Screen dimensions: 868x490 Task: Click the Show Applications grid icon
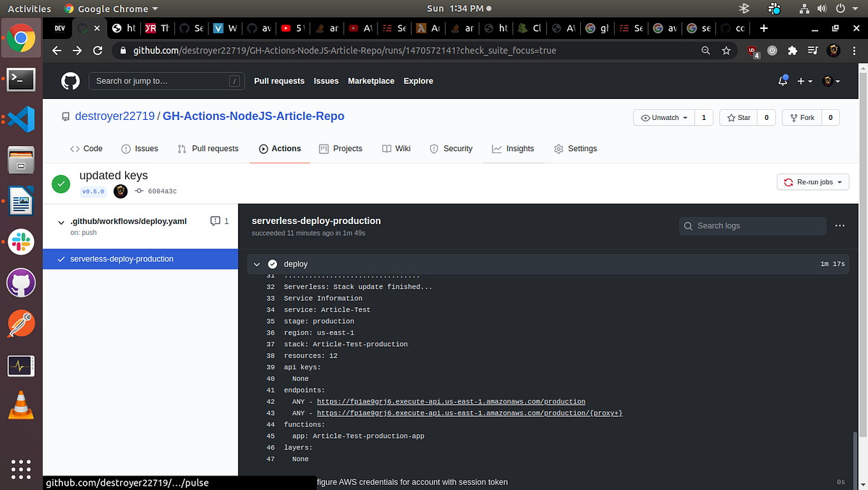click(x=20, y=469)
